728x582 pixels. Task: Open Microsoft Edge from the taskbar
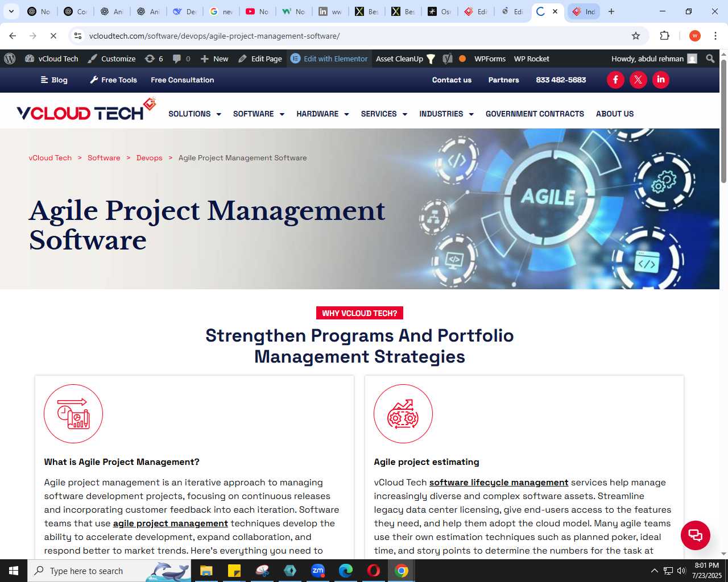pos(346,571)
